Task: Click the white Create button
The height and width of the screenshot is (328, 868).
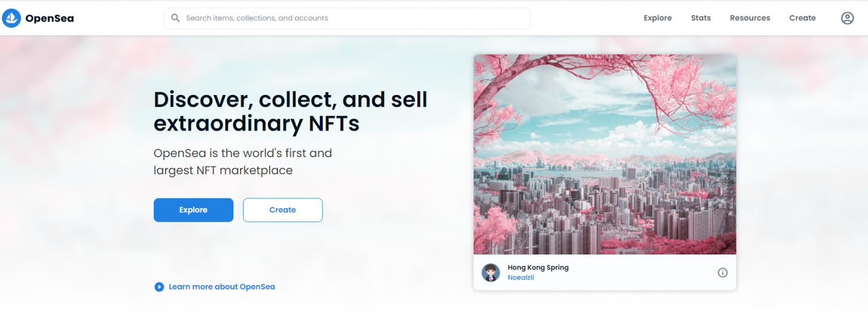Action: [283, 210]
